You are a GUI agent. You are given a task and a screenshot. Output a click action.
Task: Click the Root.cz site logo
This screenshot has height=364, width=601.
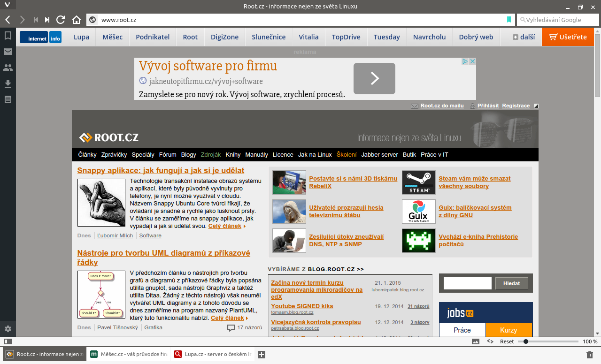point(109,137)
